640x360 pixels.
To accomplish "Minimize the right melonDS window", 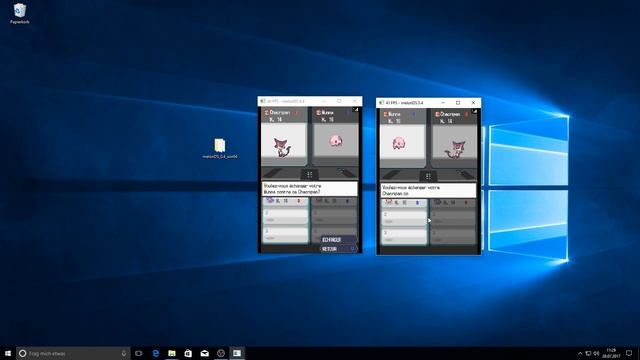I will [443, 103].
